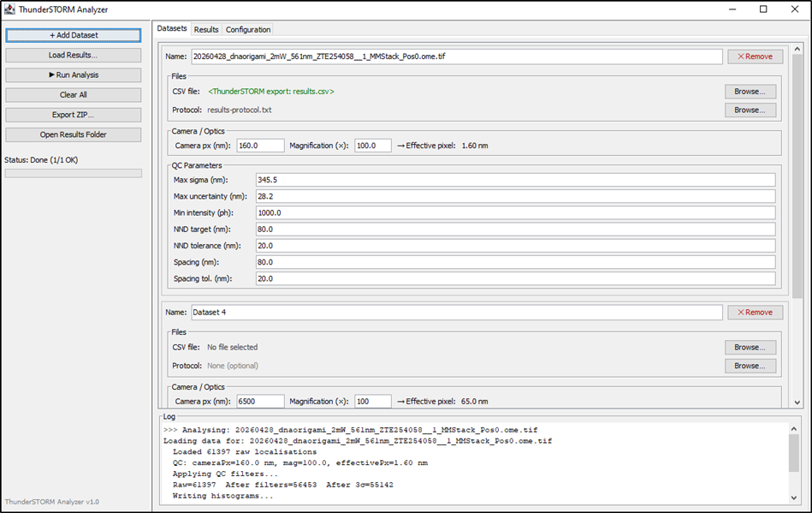Click the Clear All button
The width and height of the screenshot is (812, 513).
pos(73,95)
